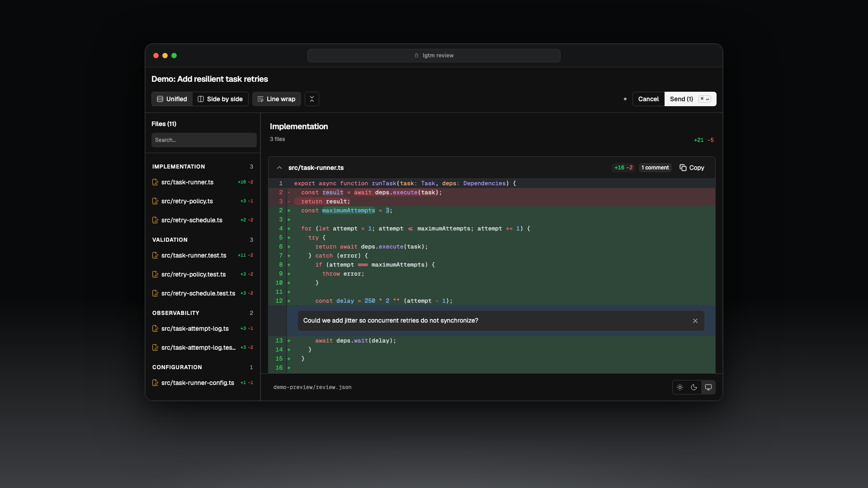
Task: Click file icon beside src/task-runner.test.ts
Action: [x=155, y=255]
